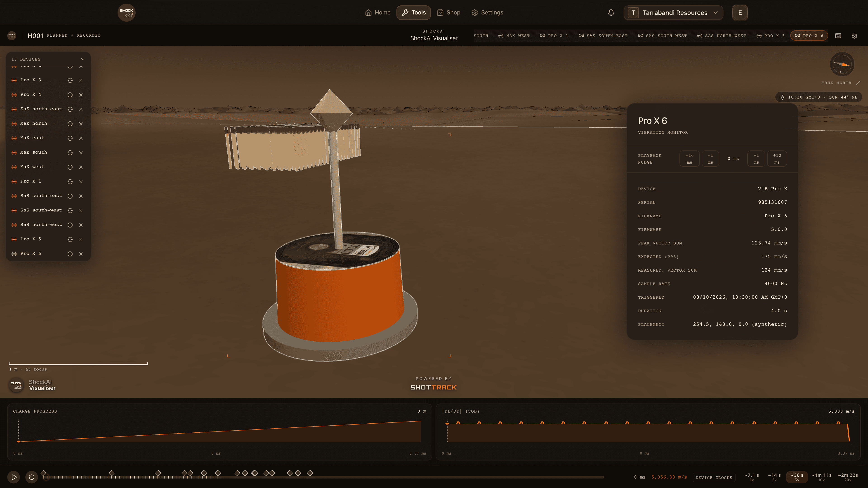This screenshot has height=488, width=868.
Task: Nudge playback by -1 ms
Action: tap(710, 159)
